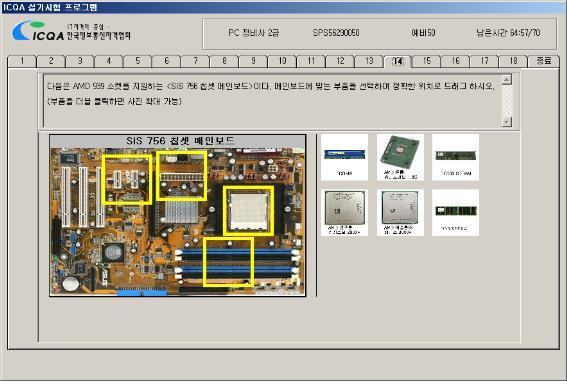Jump to question tab 11
This screenshot has height=385, width=567.
[x=311, y=61]
